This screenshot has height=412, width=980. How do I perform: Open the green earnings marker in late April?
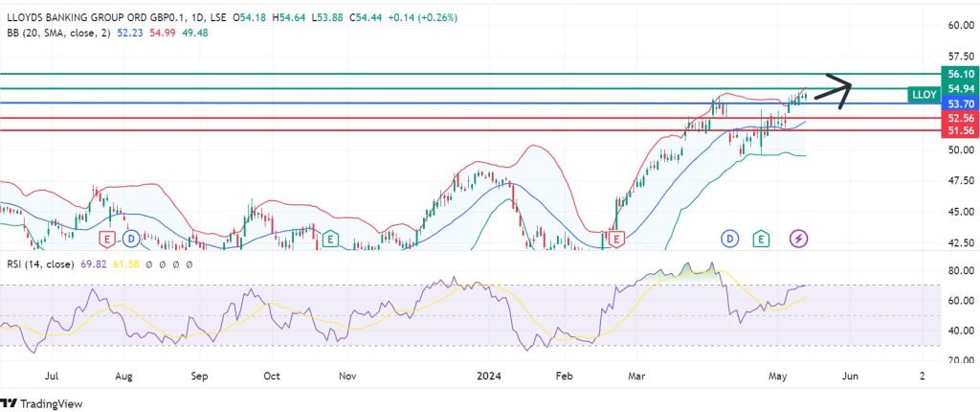pyautogui.click(x=761, y=239)
